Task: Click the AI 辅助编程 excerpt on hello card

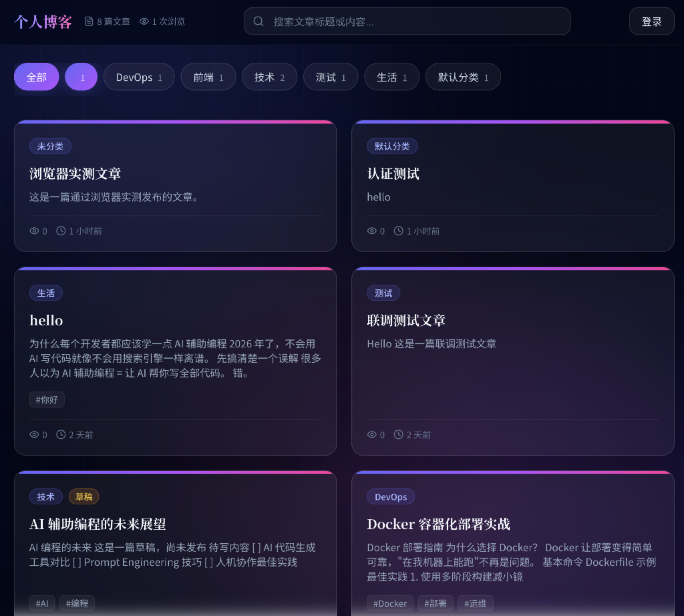Action: [x=175, y=358]
